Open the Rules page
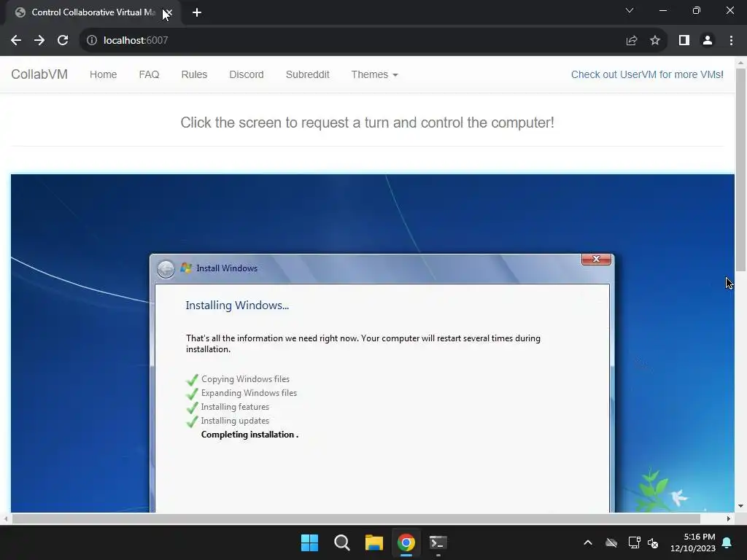This screenshot has height=560, width=747. [194, 75]
